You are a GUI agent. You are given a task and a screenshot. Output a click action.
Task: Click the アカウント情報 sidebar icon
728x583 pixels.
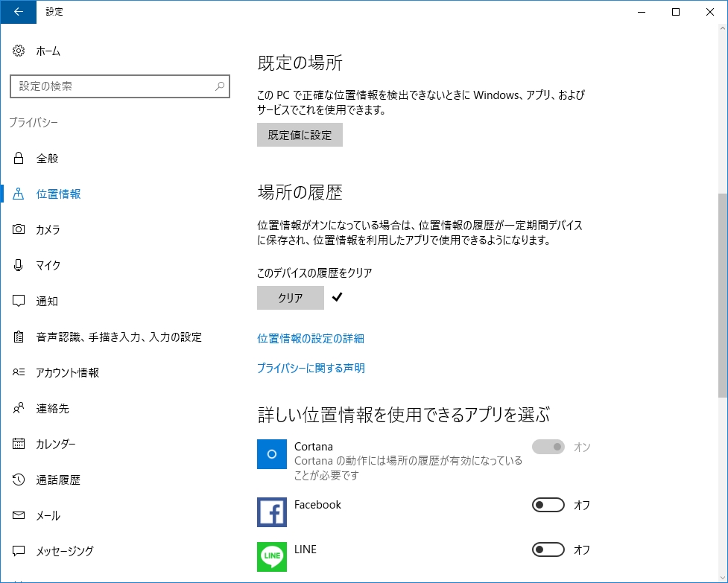point(19,372)
